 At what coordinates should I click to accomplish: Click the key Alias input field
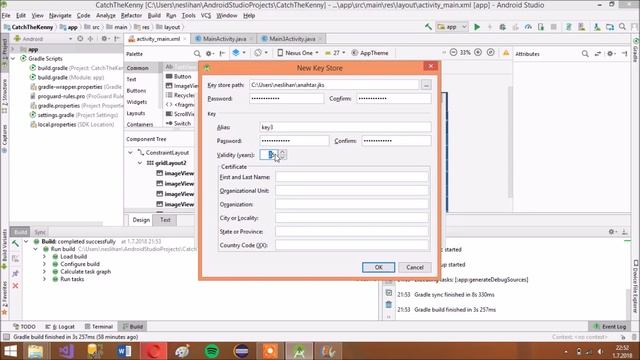pyautogui.click(x=345, y=127)
